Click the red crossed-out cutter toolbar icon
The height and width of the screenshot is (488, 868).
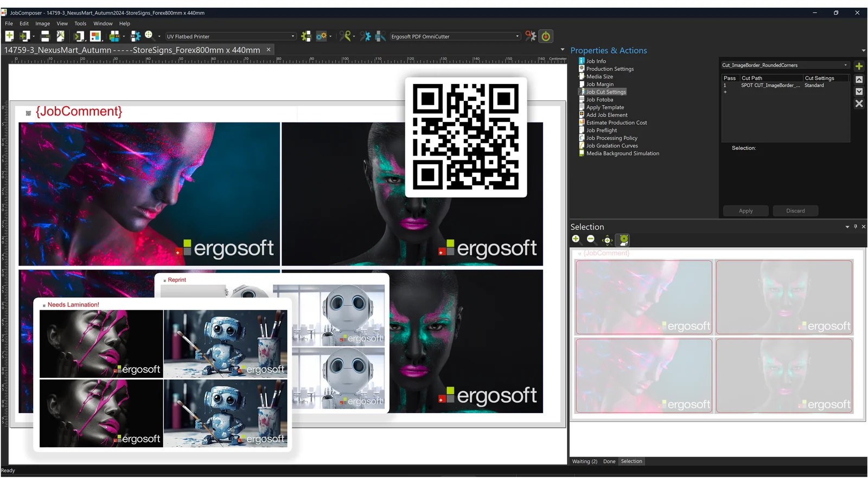tap(531, 36)
